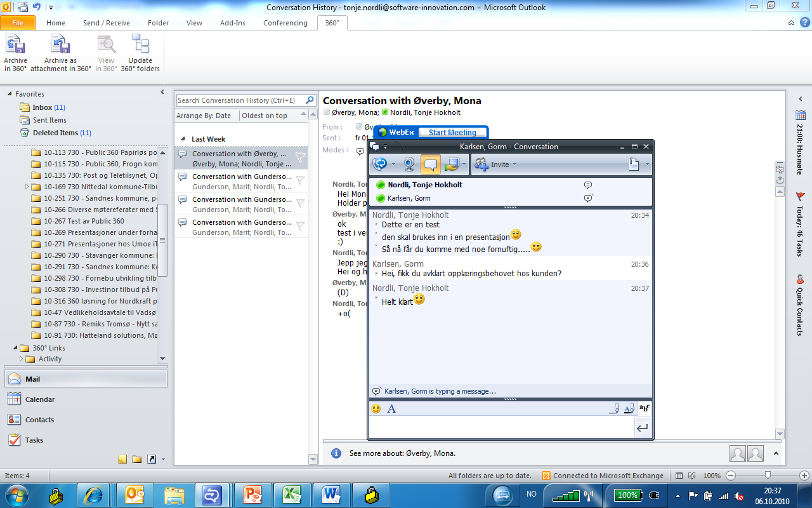Click the send message arrow button

(643, 429)
